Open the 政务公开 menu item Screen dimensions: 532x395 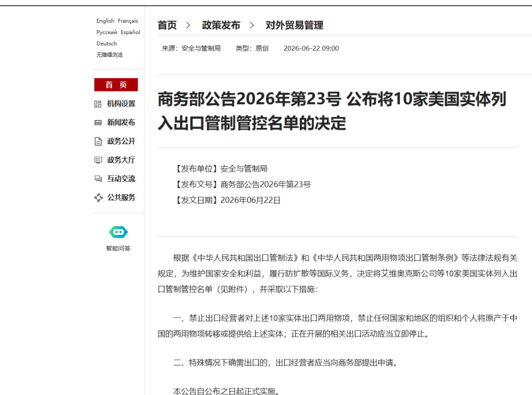click(x=121, y=141)
